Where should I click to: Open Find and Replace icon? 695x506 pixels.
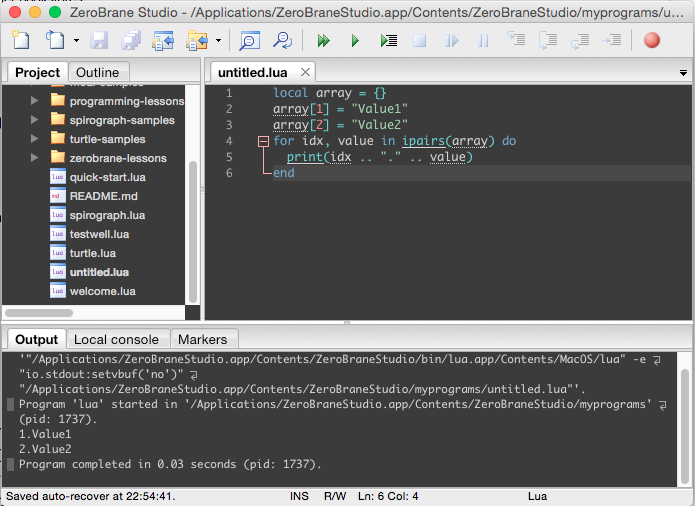click(282, 40)
